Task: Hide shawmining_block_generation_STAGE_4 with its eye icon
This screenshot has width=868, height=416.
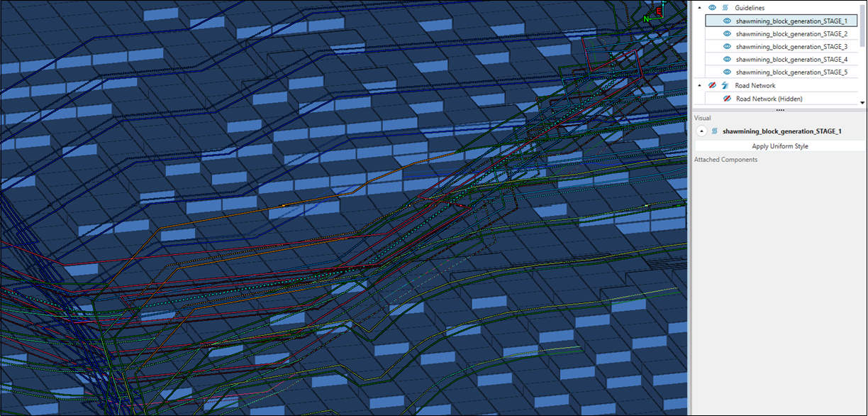Action: (727, 60)
